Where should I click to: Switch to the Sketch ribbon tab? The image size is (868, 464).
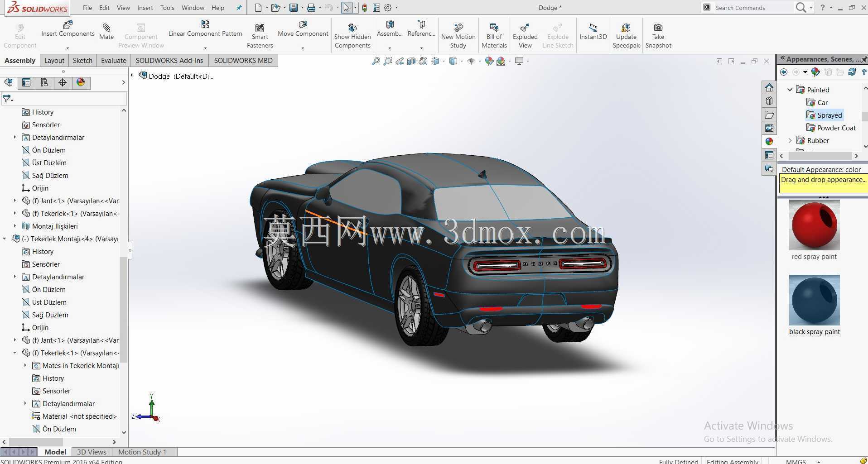pyautogui.click(x=82, y=61)
